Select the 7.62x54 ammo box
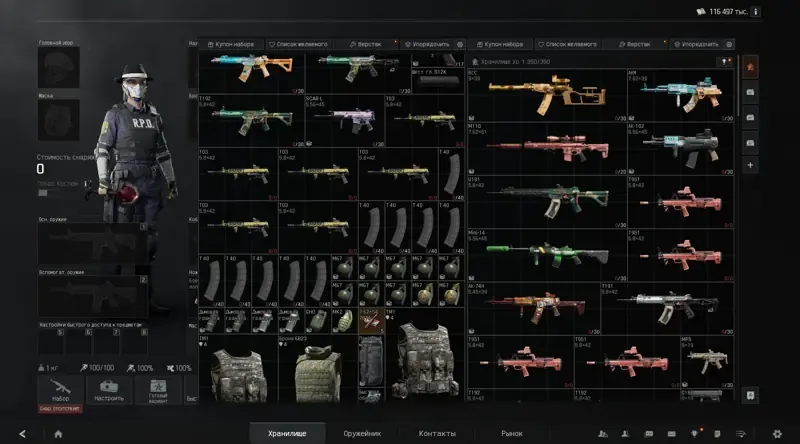The width and height of the screenshot is (800, 444). [x=371, y=320]
